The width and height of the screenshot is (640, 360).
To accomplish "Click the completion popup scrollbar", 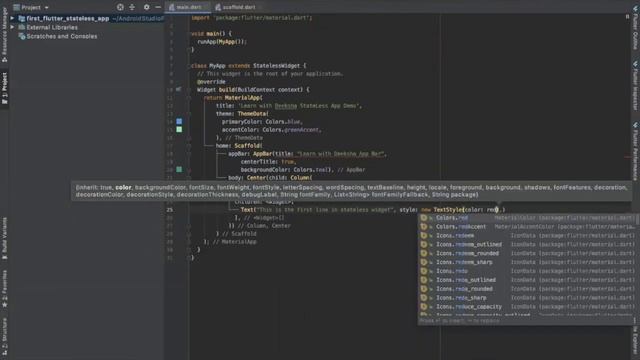I will 637,220.
